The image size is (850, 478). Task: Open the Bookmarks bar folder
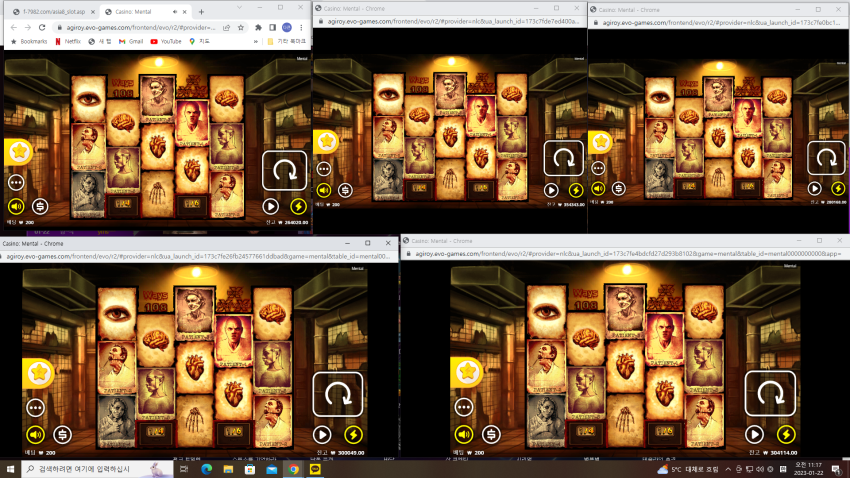click(29, 41)
